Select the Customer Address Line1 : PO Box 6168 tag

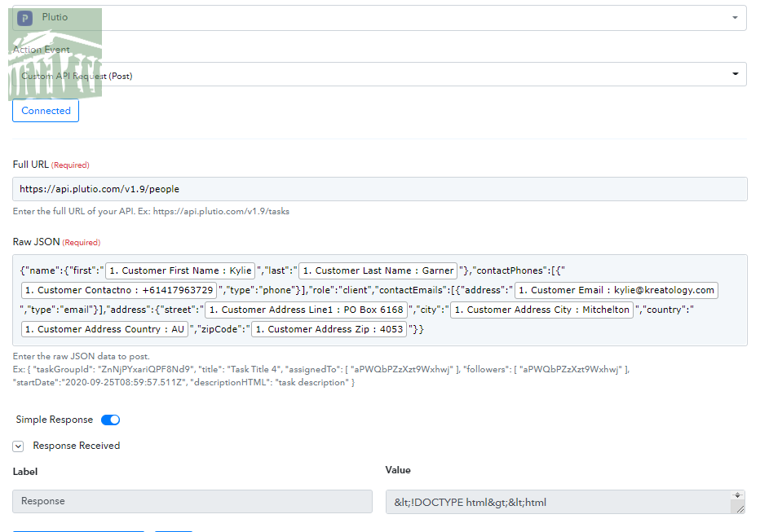point(306,310)
